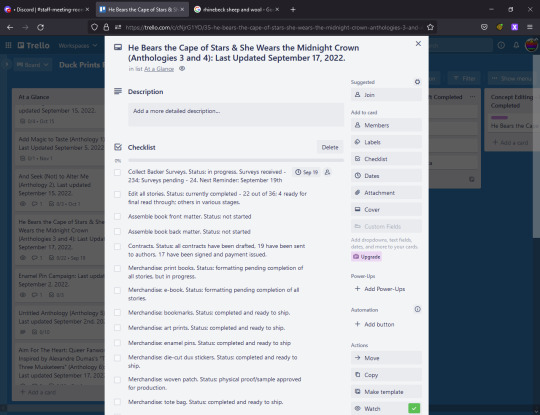Screen dimensions: 540x415
Task: Check Edit all stories item
Action: point(117,194)
